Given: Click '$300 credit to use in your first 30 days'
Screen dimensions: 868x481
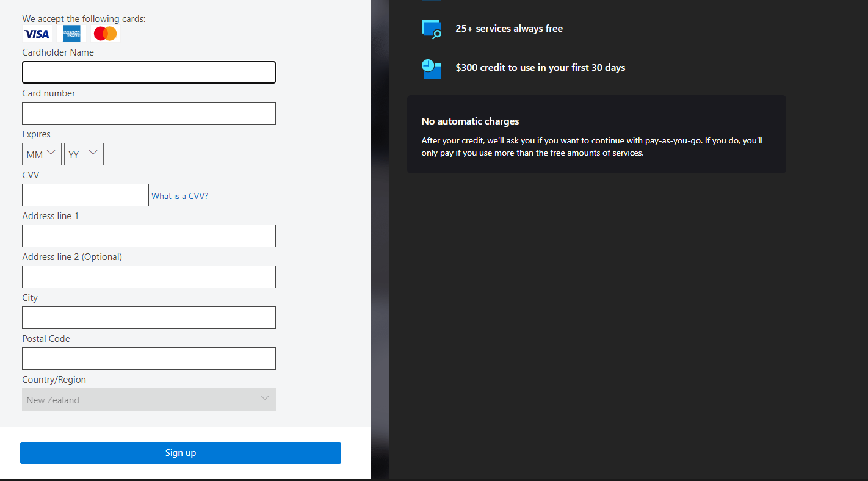Looking at the screenshot, I should [x=540, y=68].
